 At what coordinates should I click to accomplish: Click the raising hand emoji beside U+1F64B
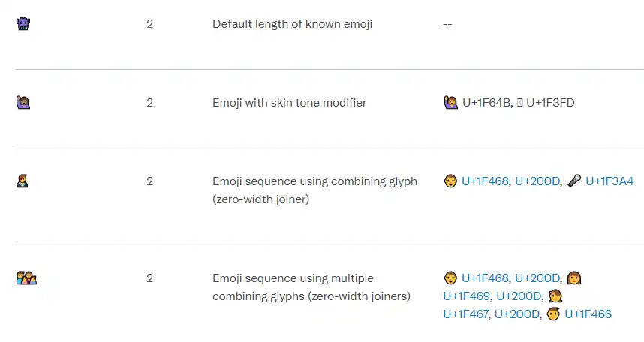pos(450,102)
